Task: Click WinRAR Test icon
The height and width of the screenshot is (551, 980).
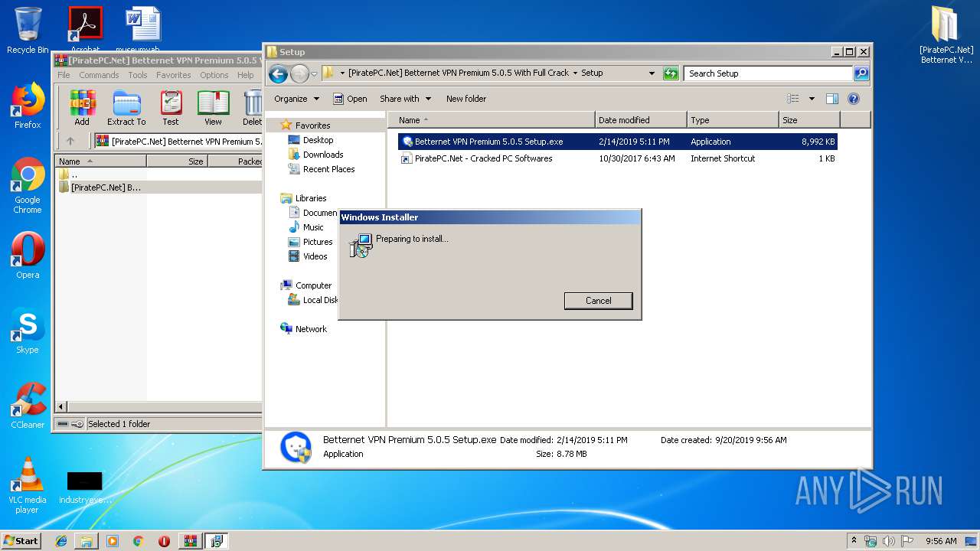Action: coord(171,108)
